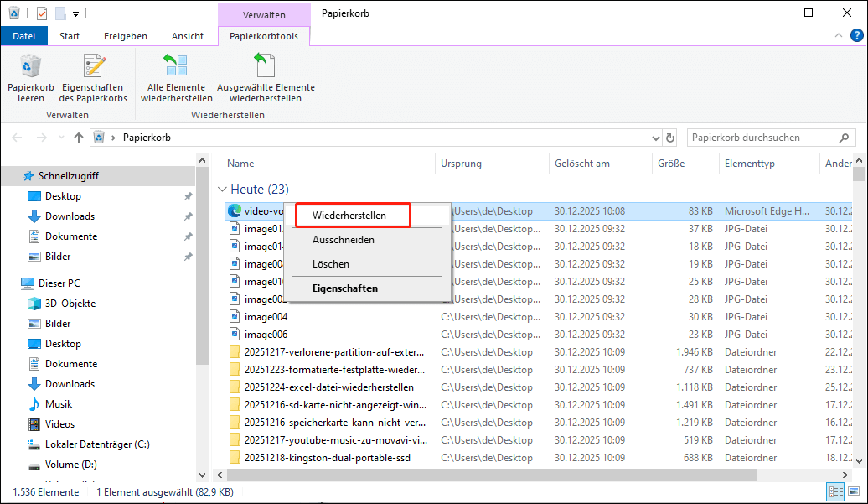Image resolution: width=868 pixels, height=504 pixels.
Task: Open Lokaler Datenträger (C:)
Action: [x=97, y=444]
